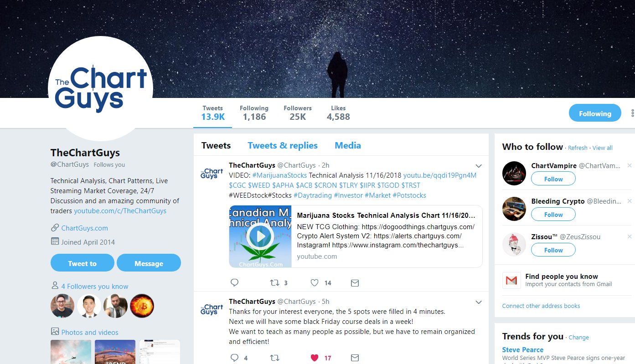Click the Tweet to button

[83, 263]
